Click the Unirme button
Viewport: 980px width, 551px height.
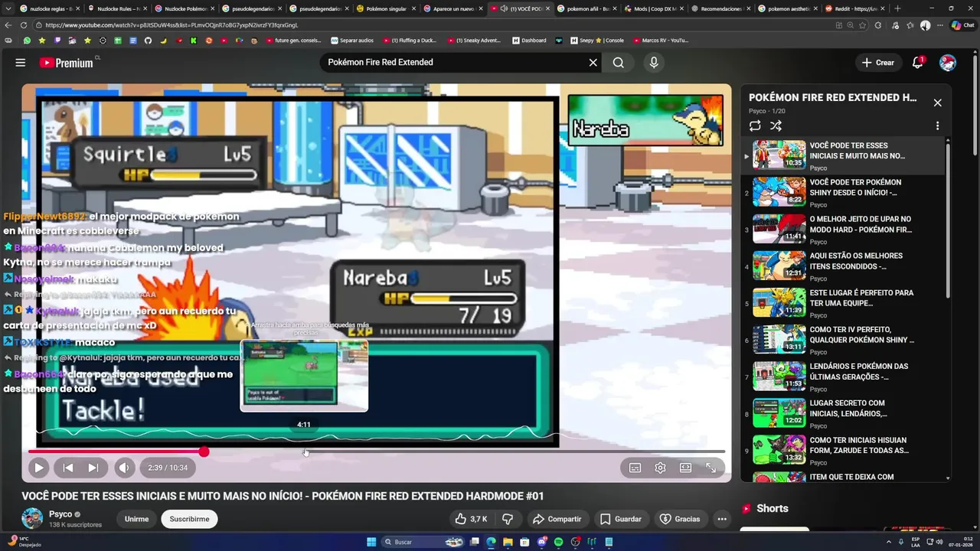(x=136, y=519)
